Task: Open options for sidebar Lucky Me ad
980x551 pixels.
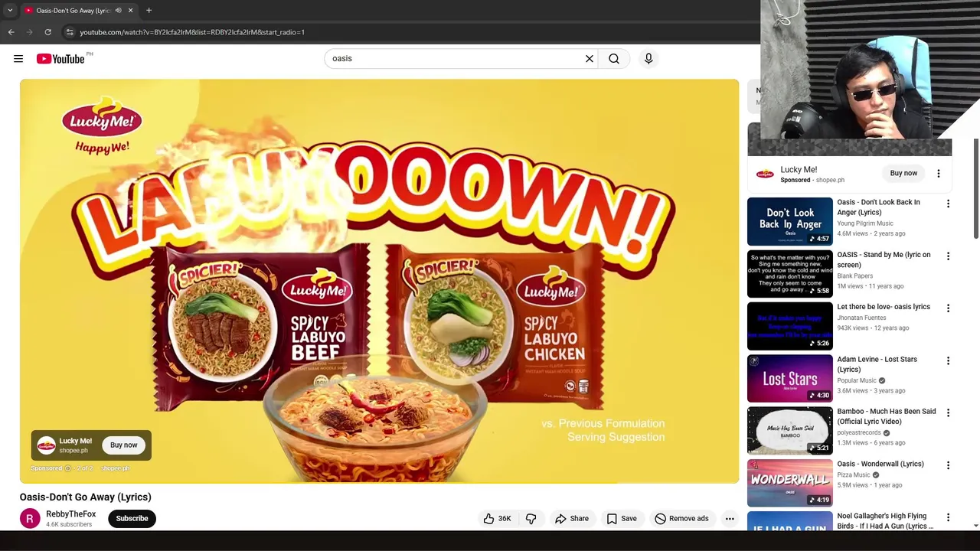Action: [939, 174]
